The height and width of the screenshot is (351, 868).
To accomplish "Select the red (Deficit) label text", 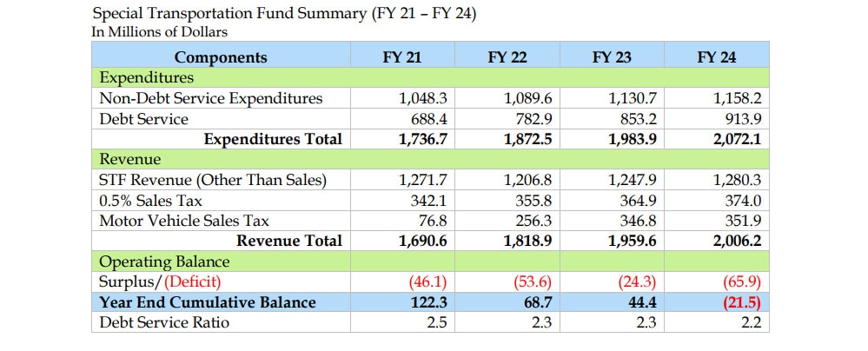I will [x=192, y=281].
